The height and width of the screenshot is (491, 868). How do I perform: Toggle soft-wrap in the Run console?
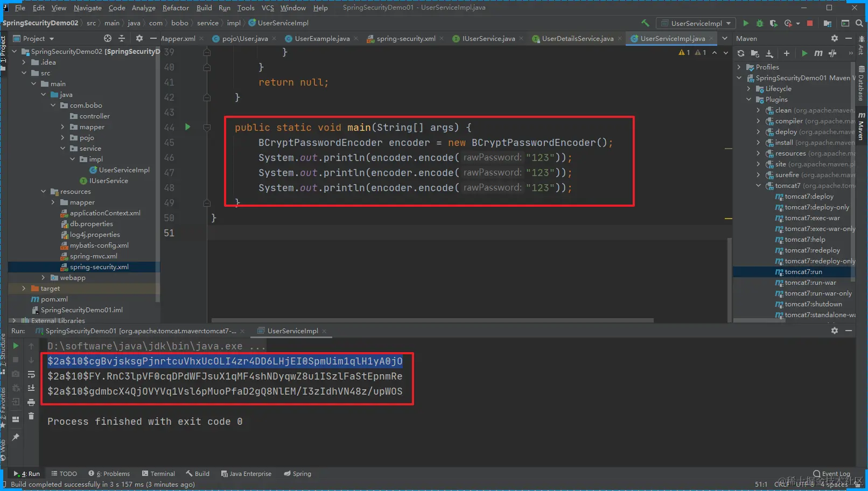click(31, 374)
